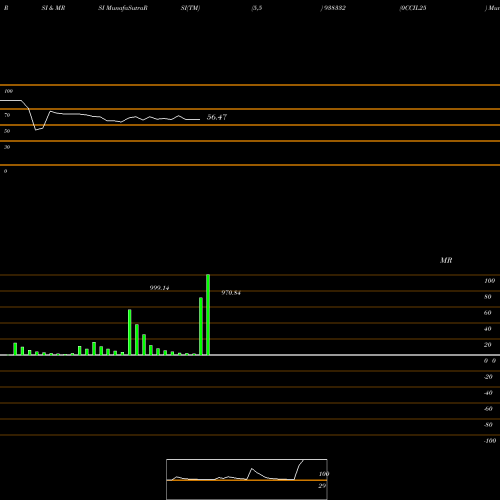Click the 'MR' chart title
Image resolution: width=500 pixels, height=500 pixels.
coord(446,260)
